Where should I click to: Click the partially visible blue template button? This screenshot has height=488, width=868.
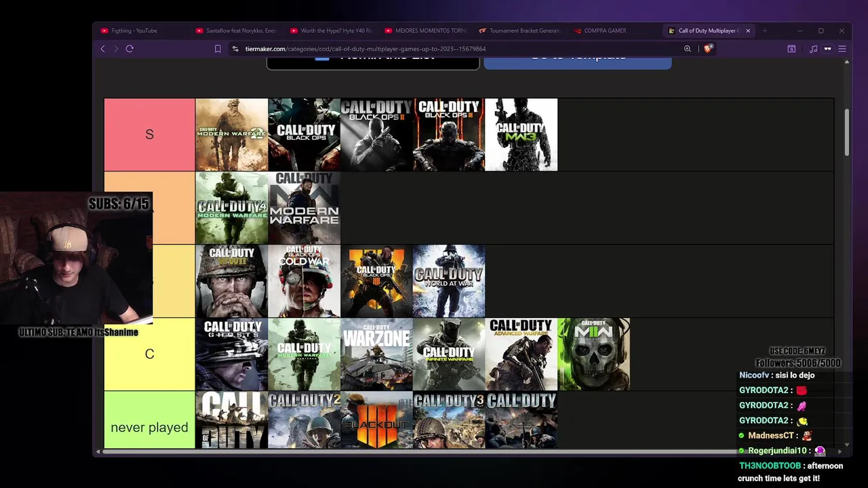(578, 62)
